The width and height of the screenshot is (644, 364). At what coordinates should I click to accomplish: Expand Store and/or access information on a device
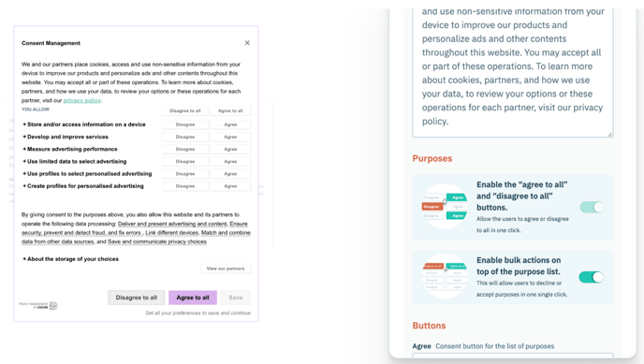[x=84, y=124]
